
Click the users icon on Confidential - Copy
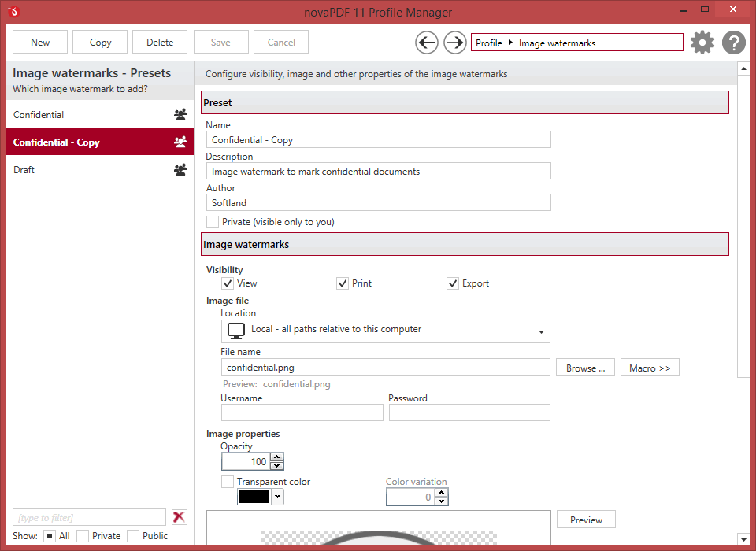(180, 142)
